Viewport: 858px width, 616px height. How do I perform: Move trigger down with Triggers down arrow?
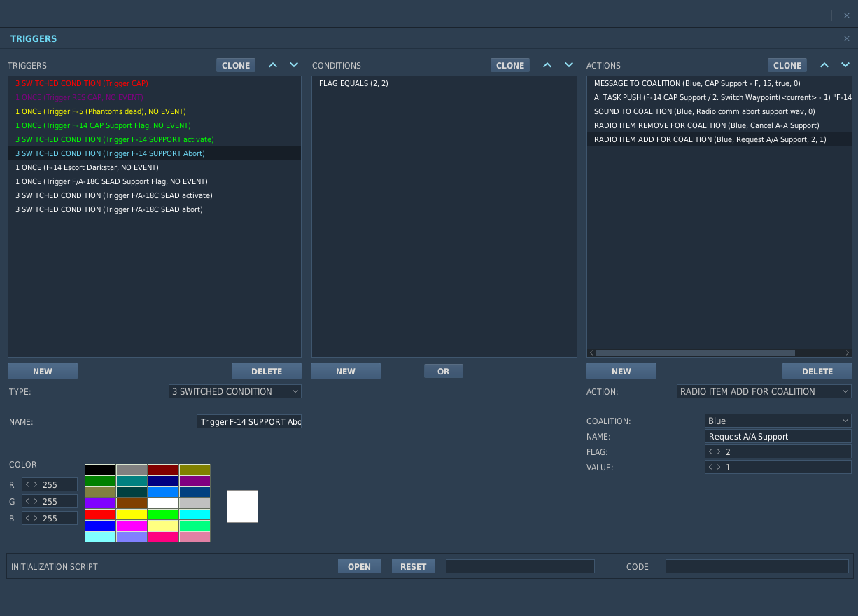pos(294,65)
